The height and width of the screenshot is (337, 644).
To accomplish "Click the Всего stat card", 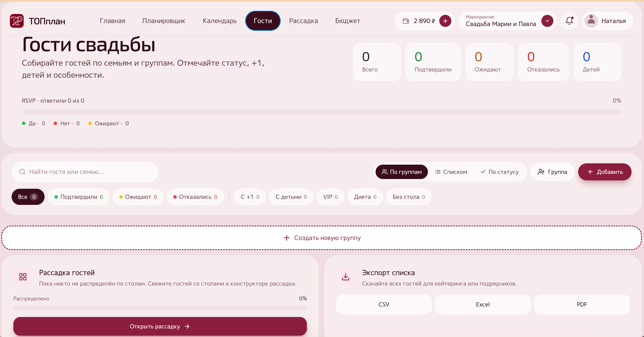I will click(377, 62).
